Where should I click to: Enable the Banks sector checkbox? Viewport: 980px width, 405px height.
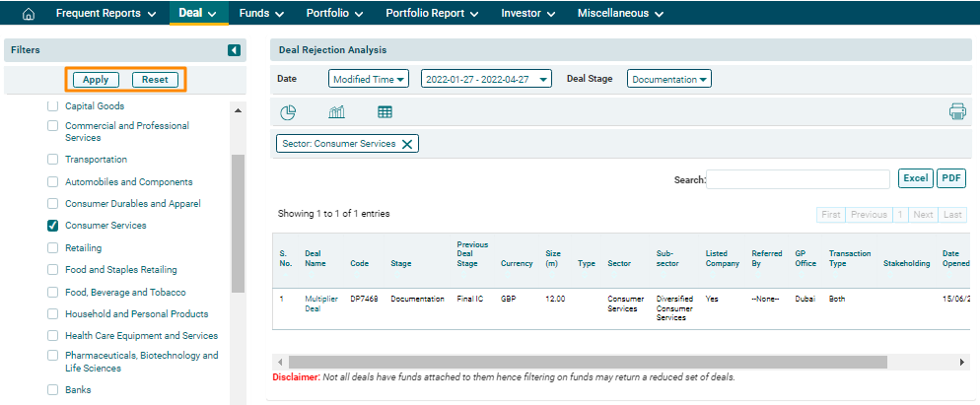[x=53, y=390]
